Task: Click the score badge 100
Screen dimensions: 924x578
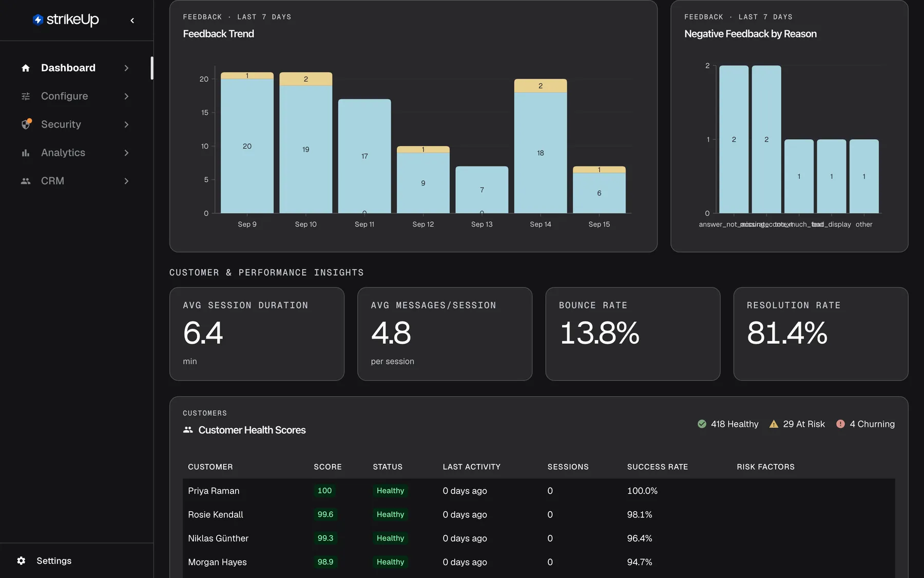Action: coord(324,491)
